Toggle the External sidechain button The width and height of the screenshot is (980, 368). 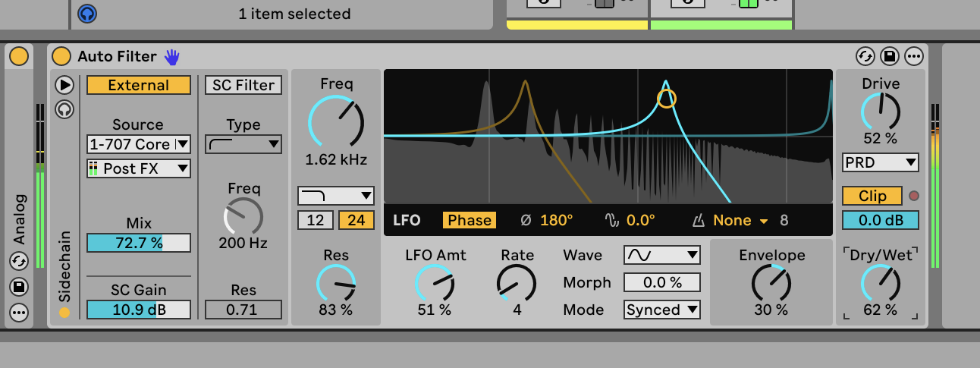(x=139, y=85)
